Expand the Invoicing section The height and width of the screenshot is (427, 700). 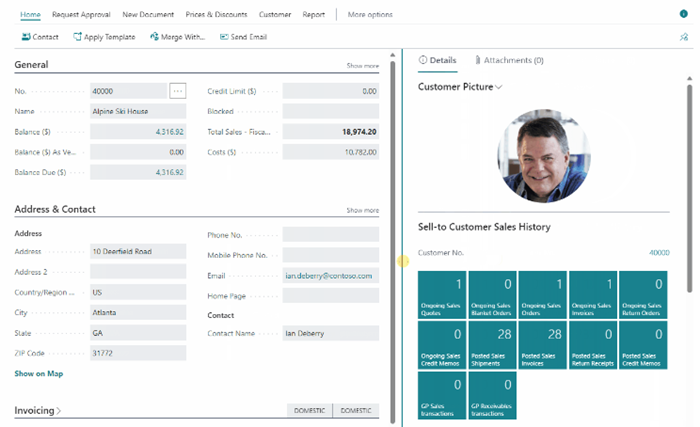[x=37, y=410]
